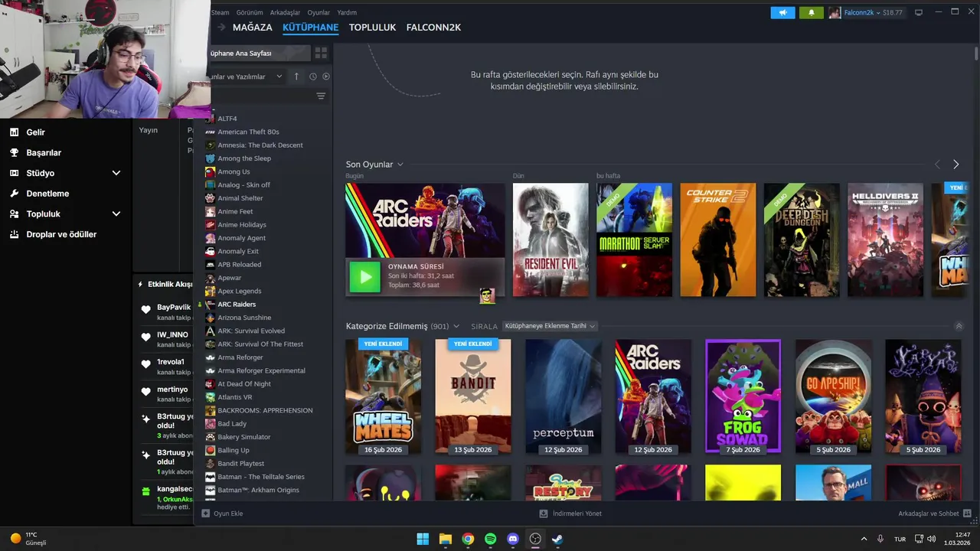Open advanced filter options icon in library
980x551 pixels.
click(x=321, y=96)
